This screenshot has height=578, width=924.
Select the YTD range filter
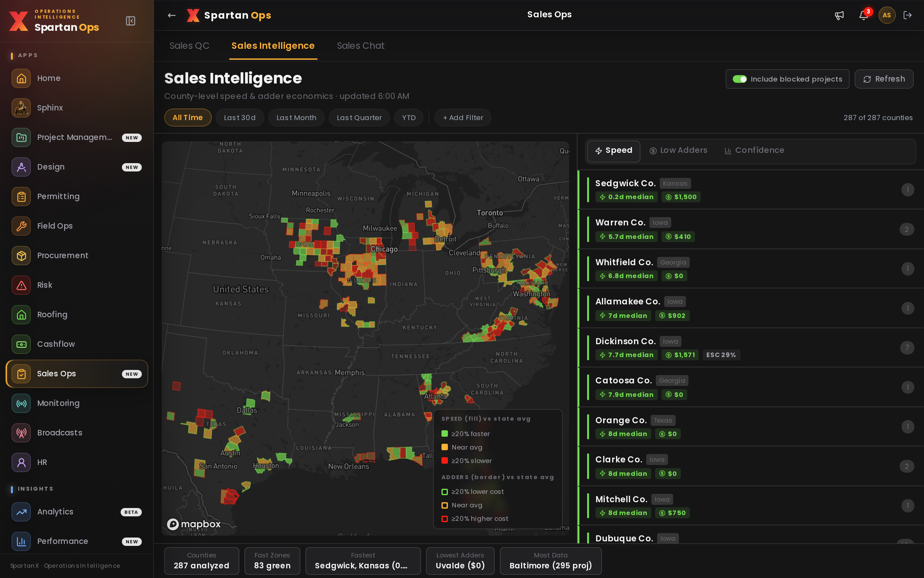(408, 118)
